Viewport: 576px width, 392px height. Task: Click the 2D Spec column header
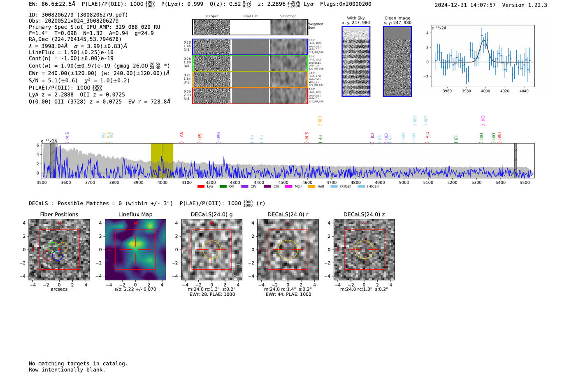[x=212, y=16]
